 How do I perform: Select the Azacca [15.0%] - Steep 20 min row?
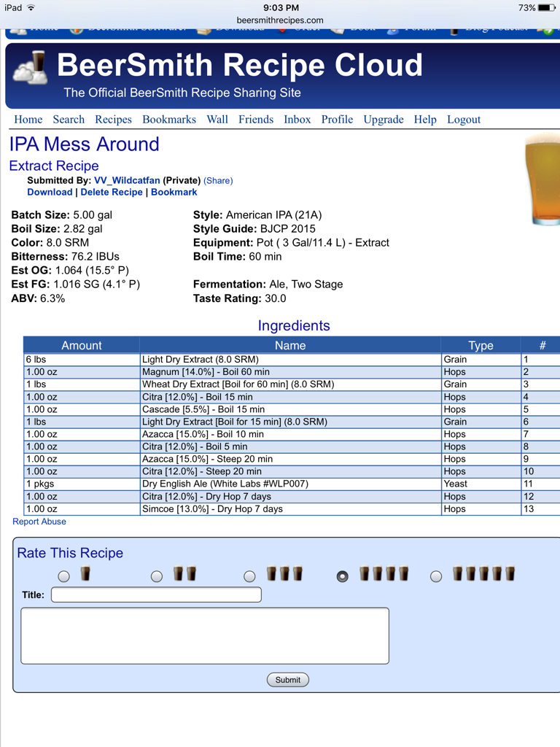pos(292,459)
